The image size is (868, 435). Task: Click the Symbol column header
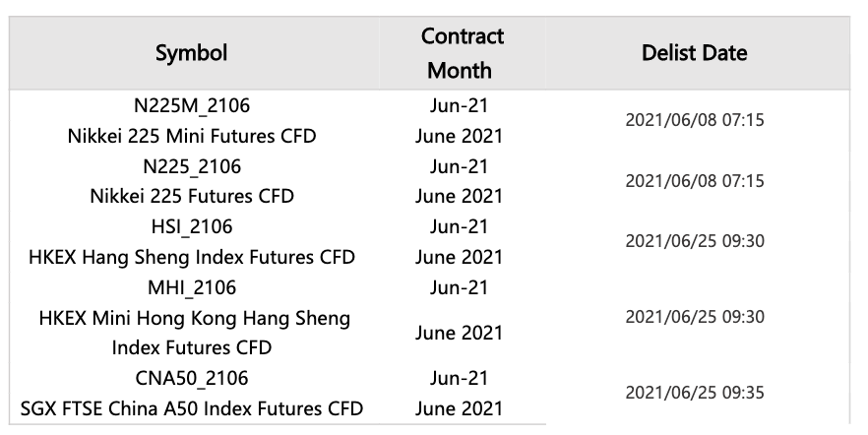coord(192,53)
